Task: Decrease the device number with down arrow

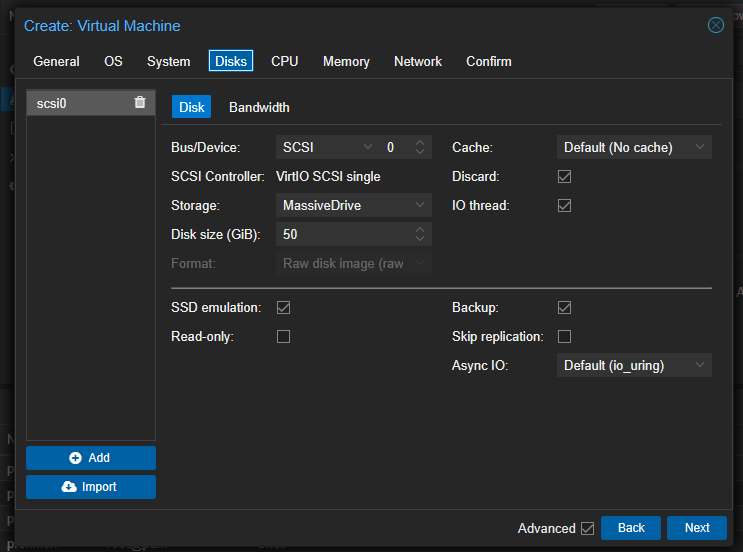Action: tap(420, 152)
